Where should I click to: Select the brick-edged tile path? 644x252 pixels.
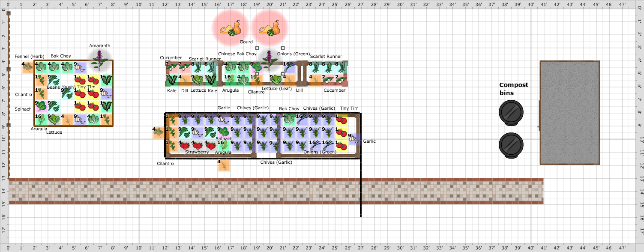tap(276, 191)
